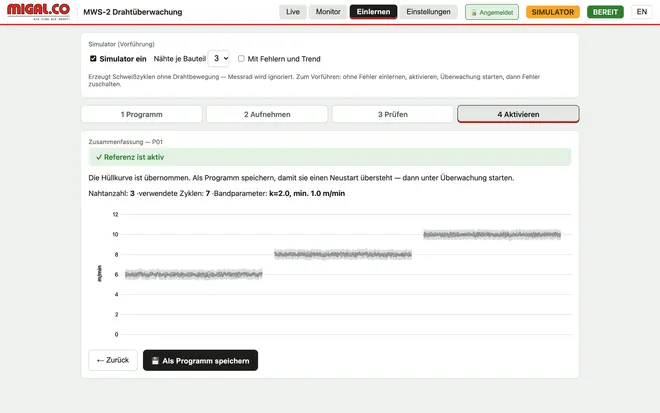Open the Nähte je Bauteil dropdown
The width and height of the screenshot is (660, 413).
tap(219, 59)
